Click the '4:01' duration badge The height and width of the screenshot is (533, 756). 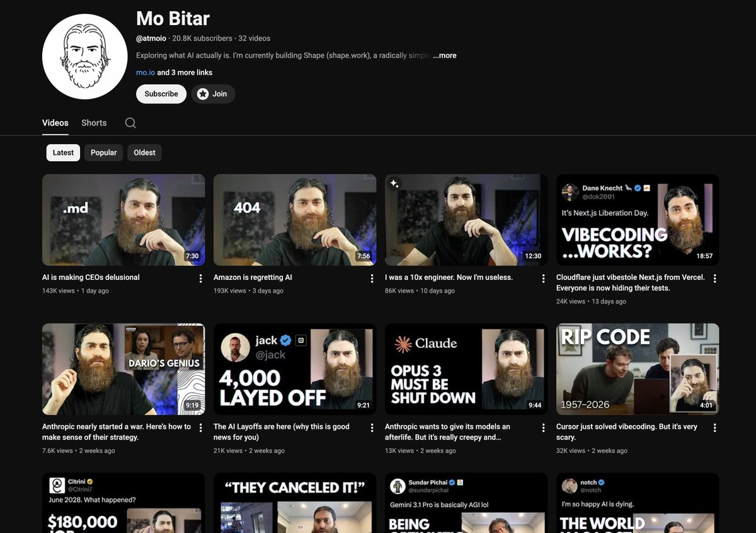[x=706, y=406]
